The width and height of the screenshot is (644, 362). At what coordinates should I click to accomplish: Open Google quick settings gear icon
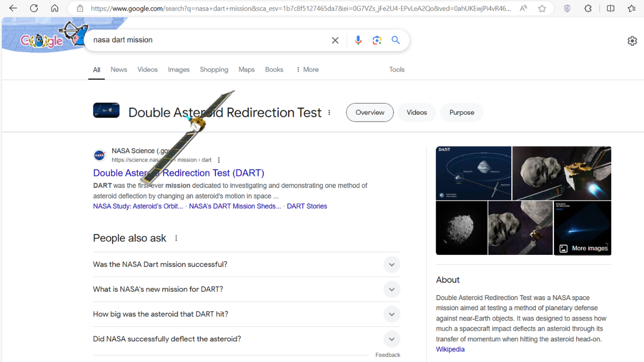[x=632, y=41]
